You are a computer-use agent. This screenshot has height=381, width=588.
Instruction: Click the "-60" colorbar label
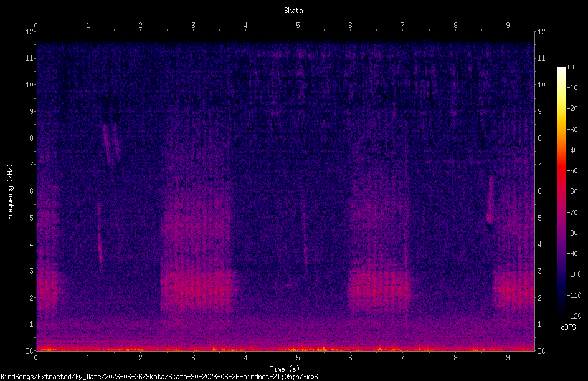tap(572, 191)
